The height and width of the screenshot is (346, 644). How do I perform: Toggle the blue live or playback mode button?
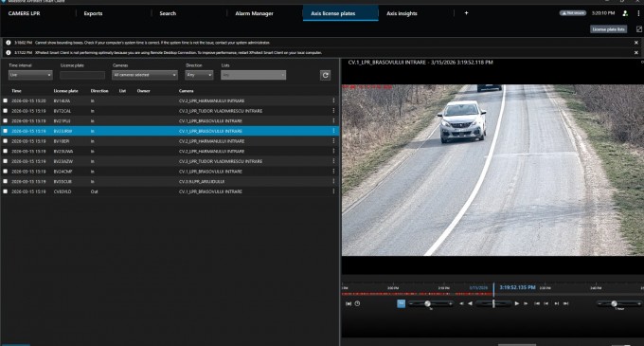(402, 303)
